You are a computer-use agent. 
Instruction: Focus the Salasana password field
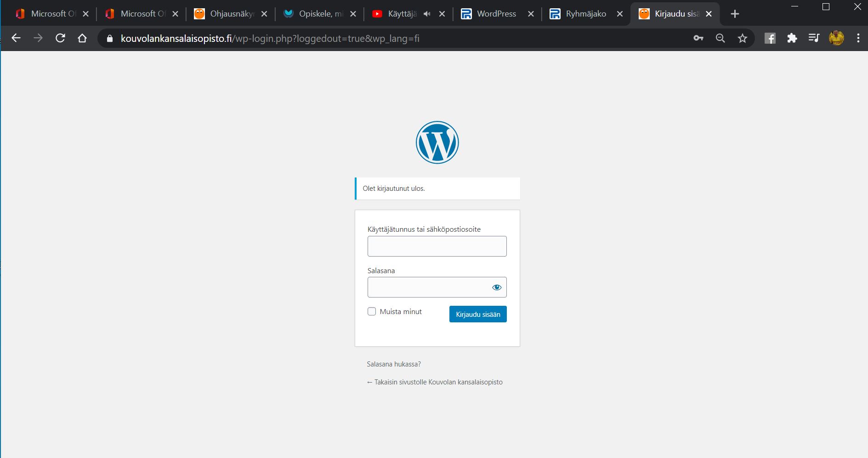click(437, 287)
